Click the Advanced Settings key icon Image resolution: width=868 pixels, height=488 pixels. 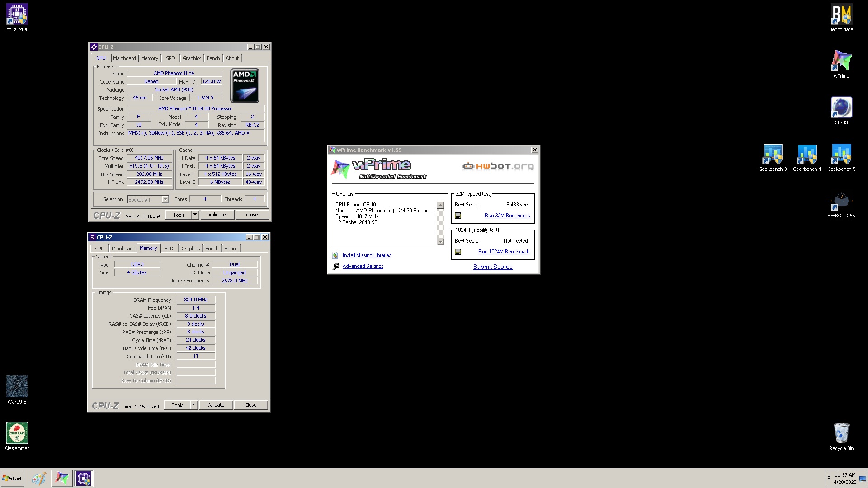[x=335, y=267]
